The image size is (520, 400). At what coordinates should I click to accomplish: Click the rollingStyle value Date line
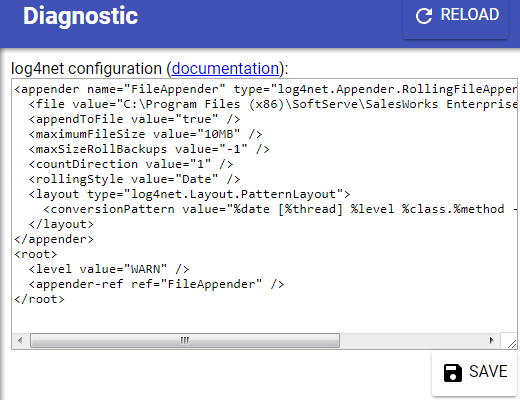[x=134, y=179]
